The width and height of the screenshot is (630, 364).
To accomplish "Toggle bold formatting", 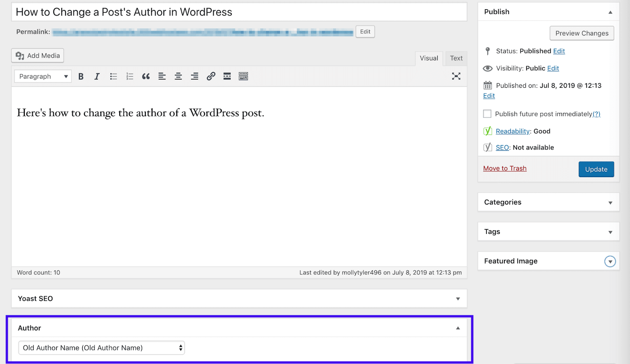I will (81, 76).
